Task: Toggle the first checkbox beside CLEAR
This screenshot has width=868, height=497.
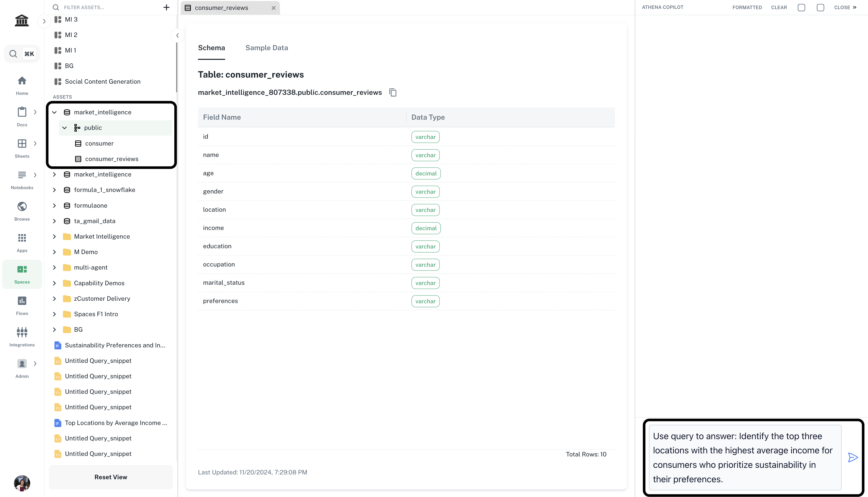Action: click(802, 8)
